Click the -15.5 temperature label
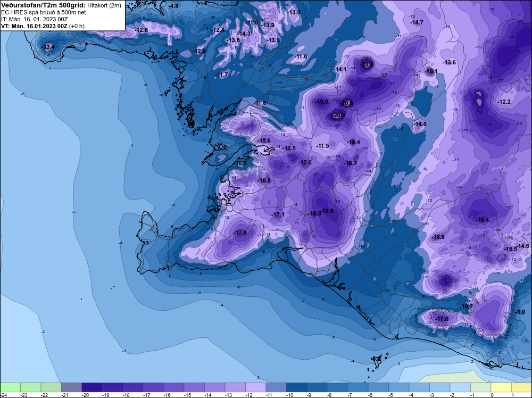 point(511,249)
